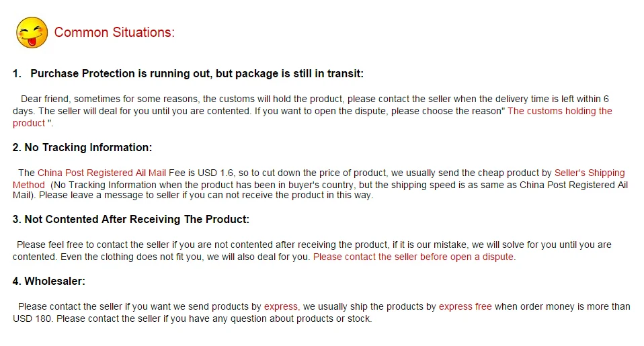Click the red 'express free' text

click(465, 306)
